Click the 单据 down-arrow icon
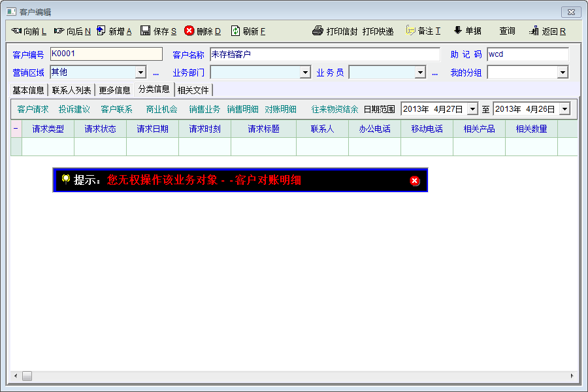 pyautogui.click(x=458, y=31)
